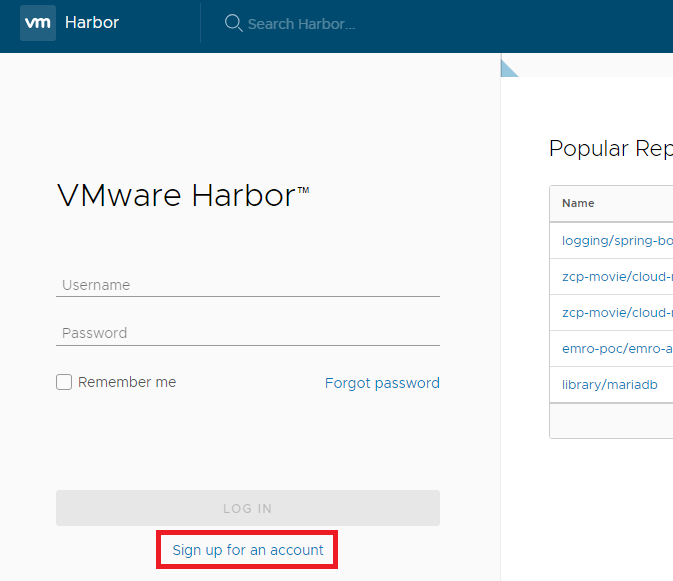Enable the Remember me checkbox
Image resolution: width=673 pixels, height=581 pixels.
click(64, 382)
